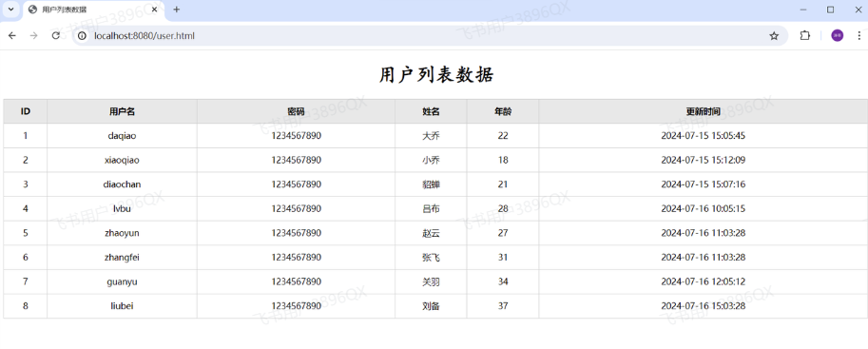The image size is (868, 349).
Task: Click timestamp 2024-07-16 15:03:28
Action: [x=703, y=306]
